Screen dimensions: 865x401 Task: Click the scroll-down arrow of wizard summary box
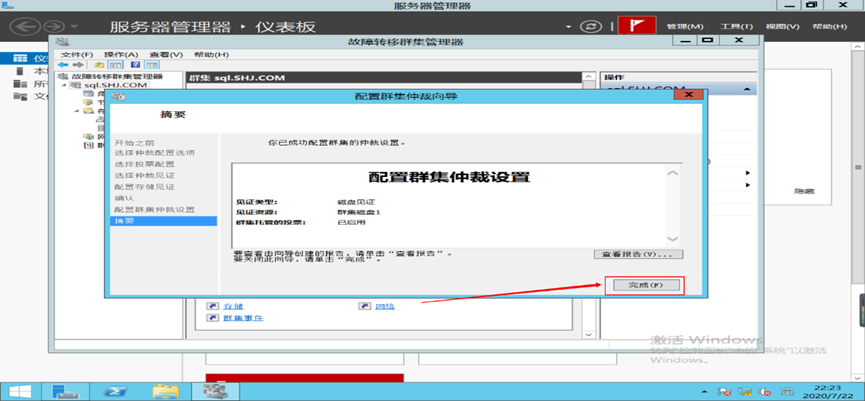672,239
